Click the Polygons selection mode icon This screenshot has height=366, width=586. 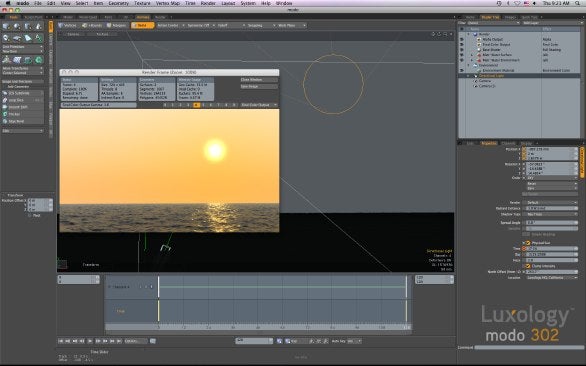point(109,25)
